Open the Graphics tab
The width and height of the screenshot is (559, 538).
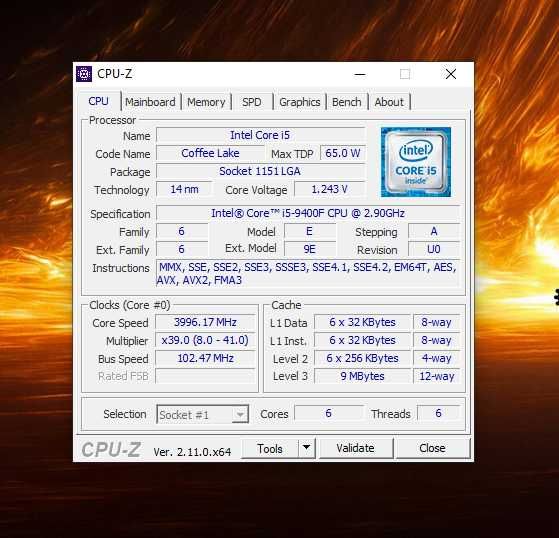click(x=299, y=102)
